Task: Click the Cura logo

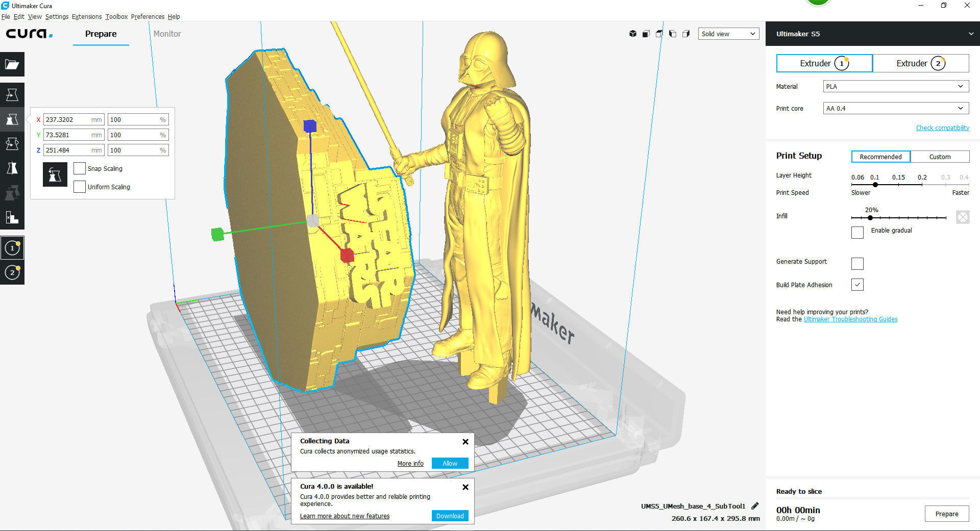Action: (29, 34)
